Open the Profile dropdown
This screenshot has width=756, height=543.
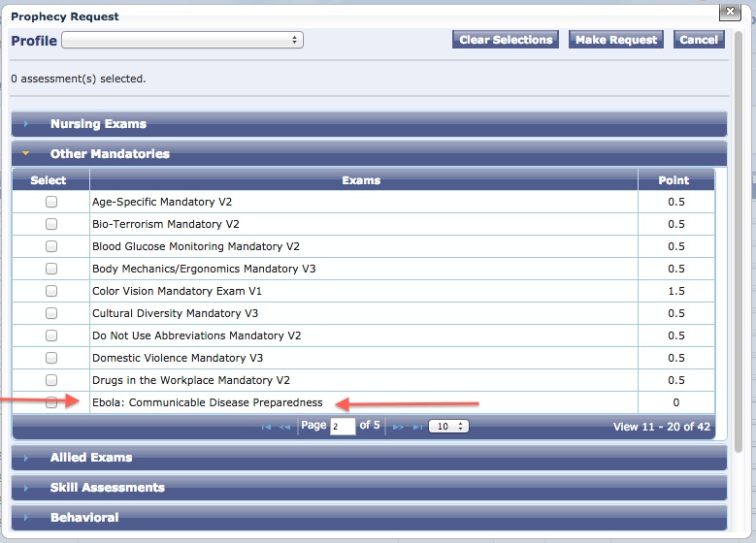pyautogui.click(x=182, y=40)
